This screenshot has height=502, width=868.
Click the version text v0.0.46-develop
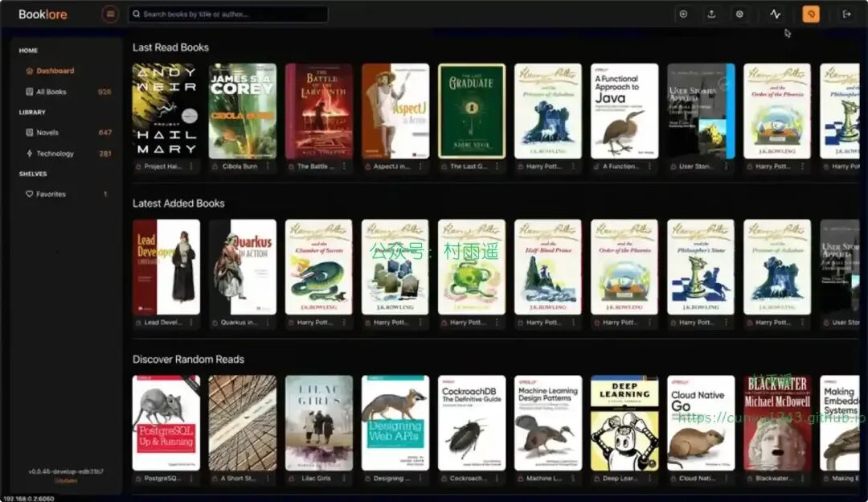click(66, 471)
